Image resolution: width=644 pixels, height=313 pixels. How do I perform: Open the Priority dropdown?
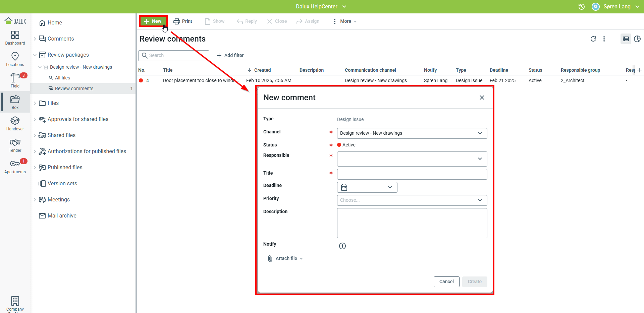412,200
